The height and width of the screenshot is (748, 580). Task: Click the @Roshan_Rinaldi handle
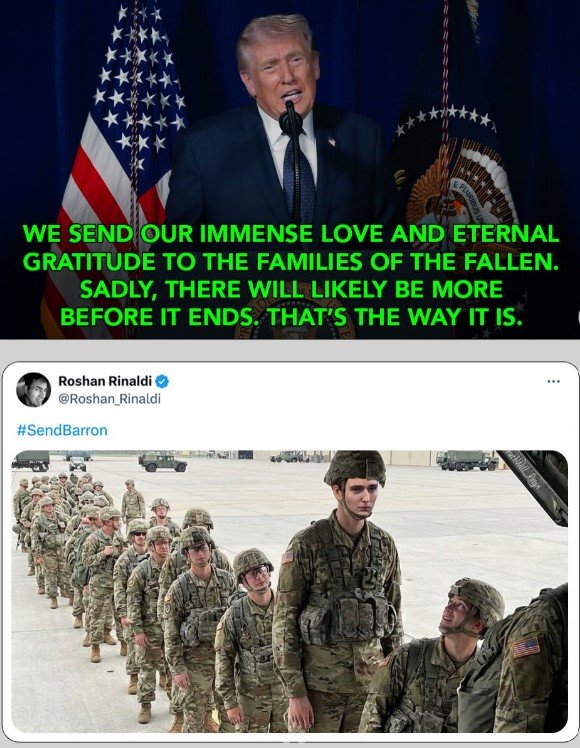pyautogui.click(x=109, y=399)
